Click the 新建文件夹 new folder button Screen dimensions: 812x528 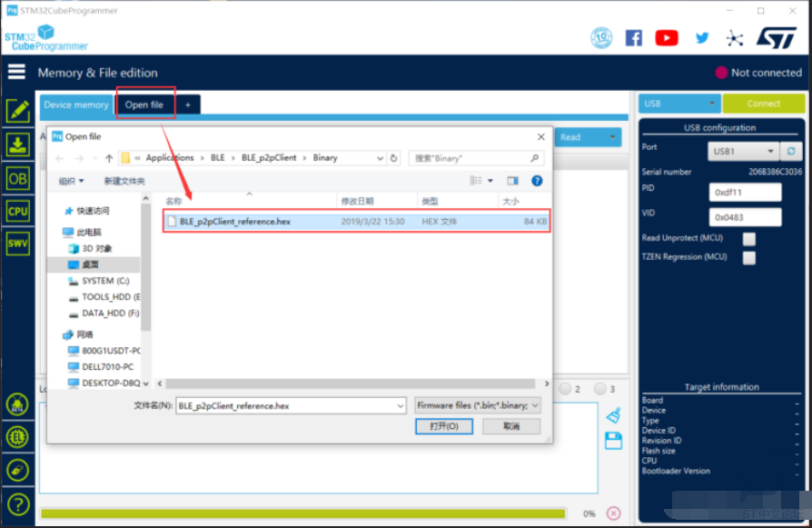tap(124, 181)
